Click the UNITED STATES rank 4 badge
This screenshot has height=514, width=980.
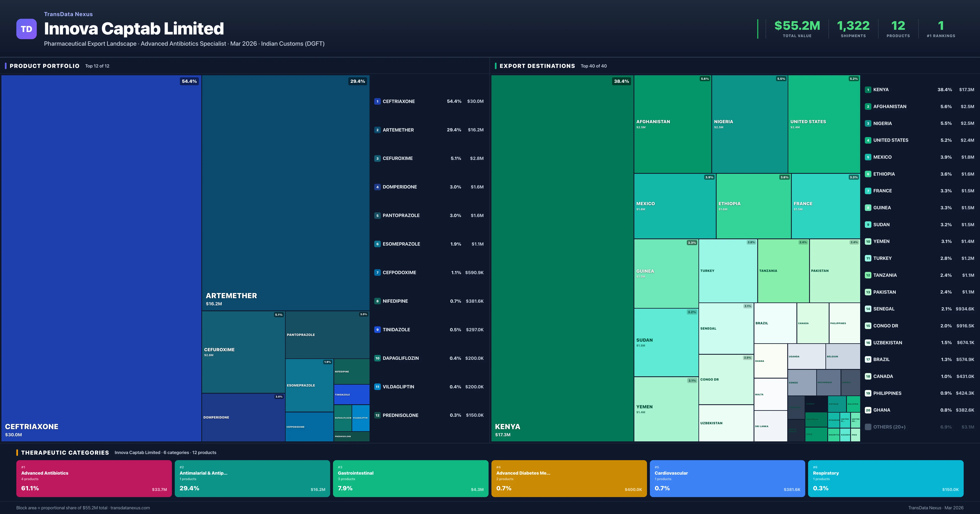click(x=868, y=140)
